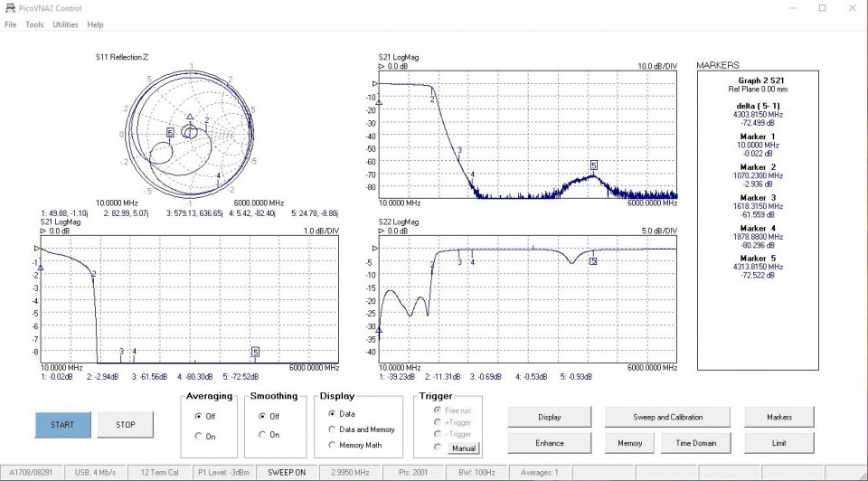This screenshot has height=481, width=868.
Task: Click marker 5 on S21 LogMag top graph
Action: 594,165
